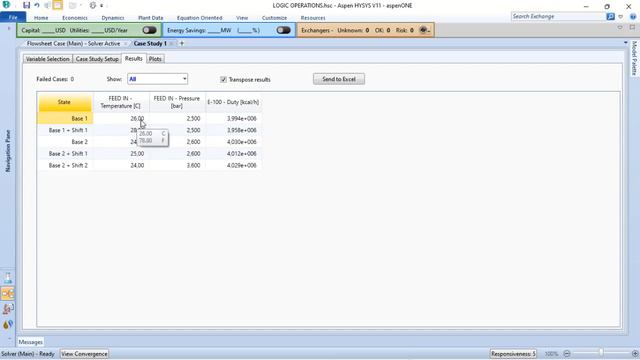640x360 pixels.
Task: Select the Base 1 + Shift 1 row
Action: 65,130
